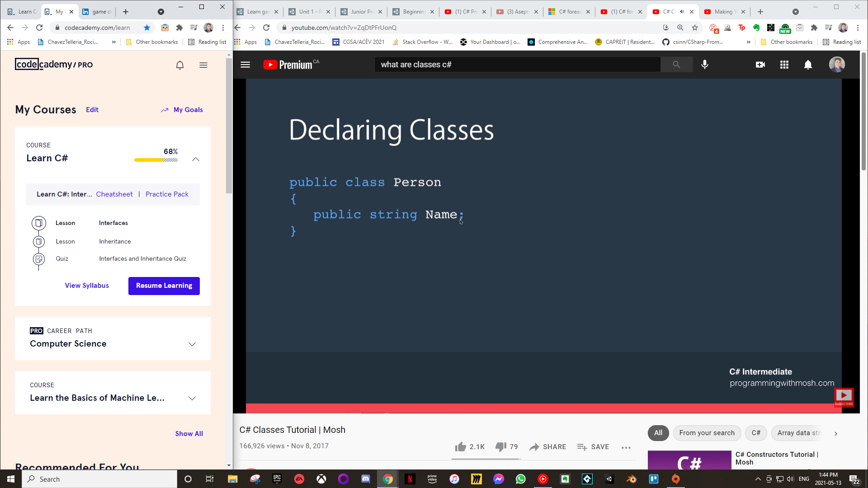Dislike the video with thumbs down

coord(500,447)
